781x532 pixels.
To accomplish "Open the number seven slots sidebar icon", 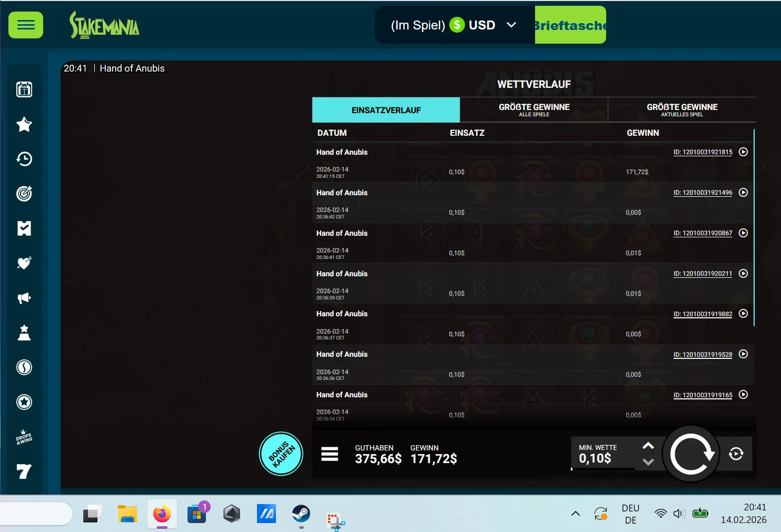I will (24, 471).
